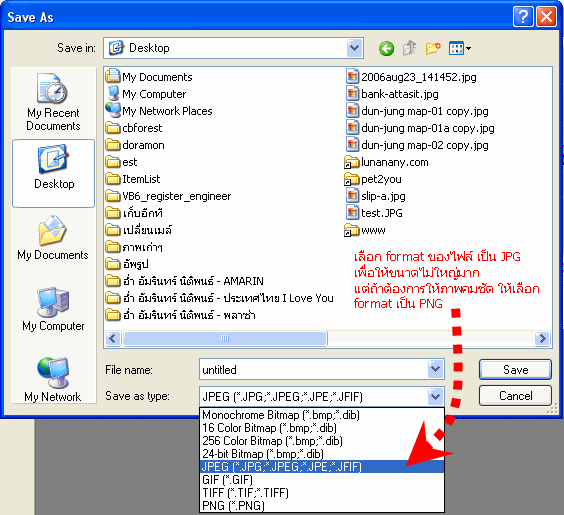The width and height of the screenshot is (564, 515).
Task: Choose Monochrome Bitmap file type
Action: click(x=322, y=415)
